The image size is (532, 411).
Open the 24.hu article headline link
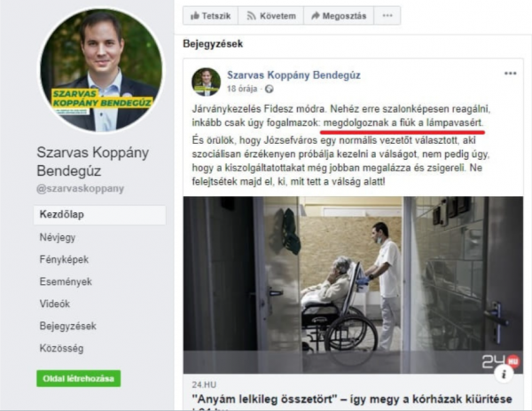[x=352, y=399]
